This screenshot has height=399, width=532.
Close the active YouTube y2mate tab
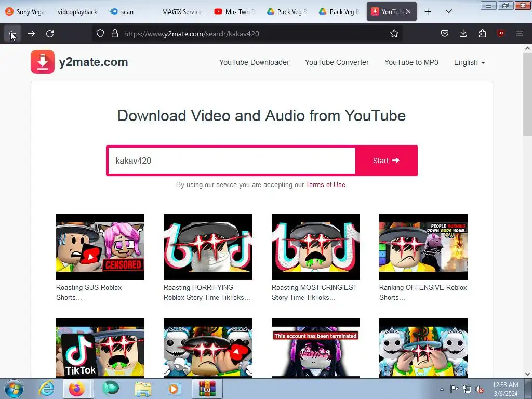pyautogui.click(x=408, y=11)
